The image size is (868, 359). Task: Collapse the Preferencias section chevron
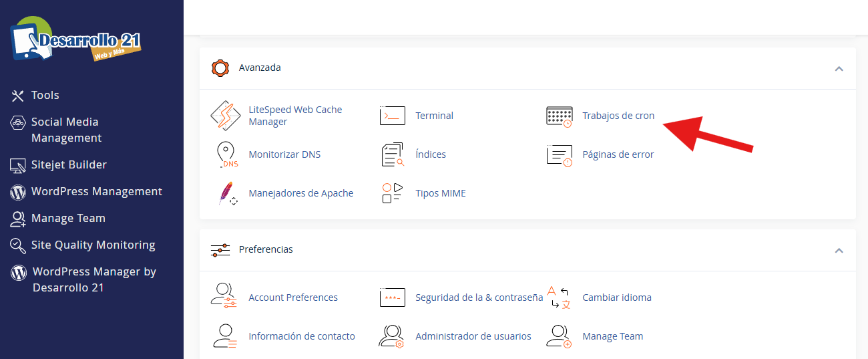tap(839, 250)
